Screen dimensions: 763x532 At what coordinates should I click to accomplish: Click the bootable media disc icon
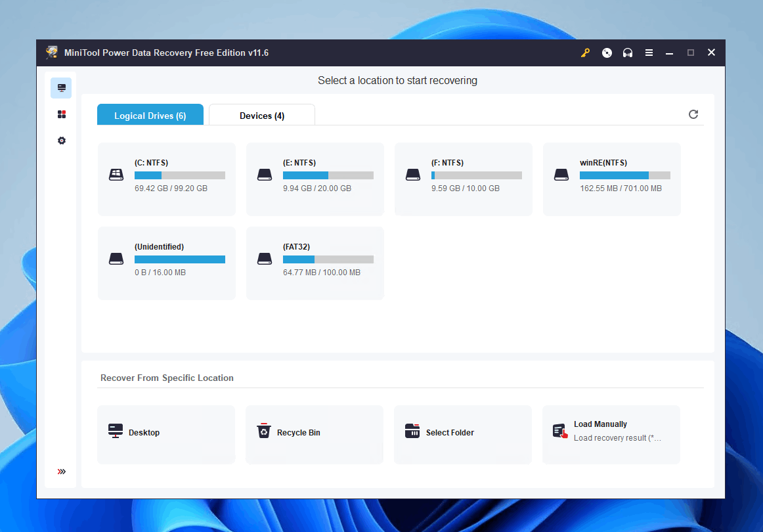click(x=607, y=53)
